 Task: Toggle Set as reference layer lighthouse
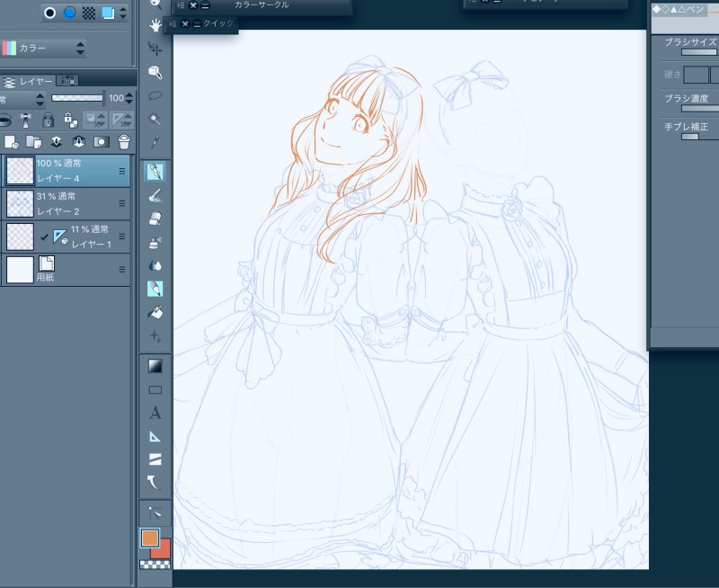[26, 120]
